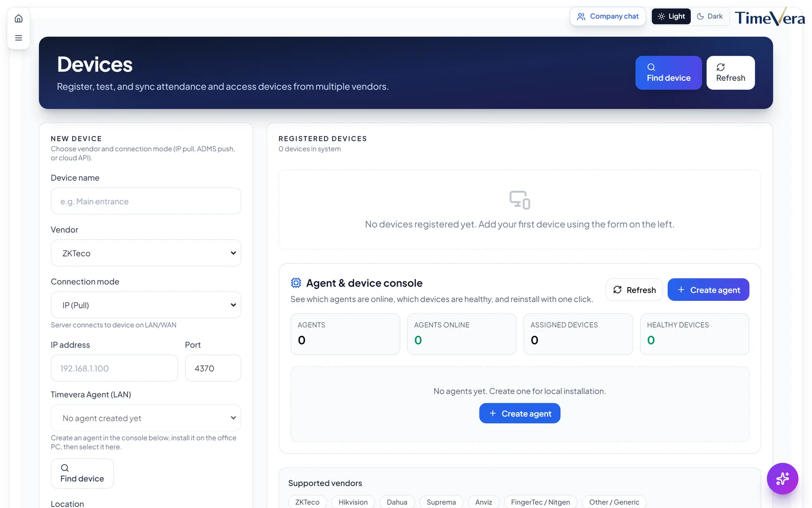812x508 pixels.
Task: Select the Suprema vendor chip
Action: point(442,502)
